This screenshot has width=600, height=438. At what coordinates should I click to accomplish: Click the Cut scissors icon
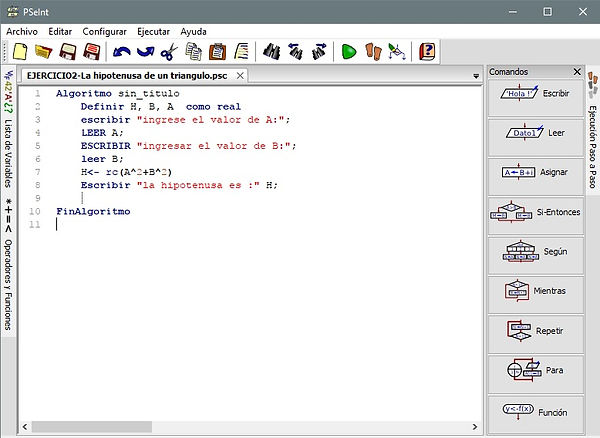pos(169,51)
